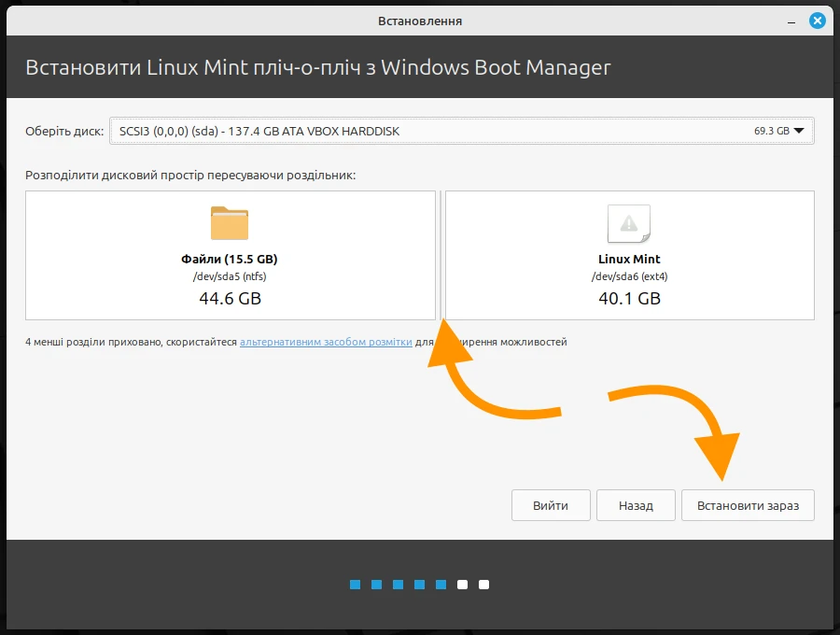This screenshot has width=840, height=635.
Task: Click the installer heading about Windows Boot Manager
Action: [318, 67]
